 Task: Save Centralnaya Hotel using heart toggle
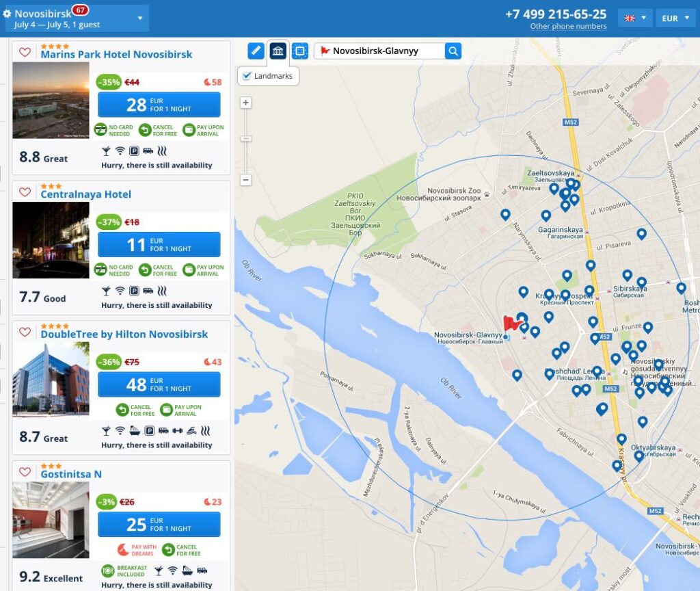pos(25,193)
